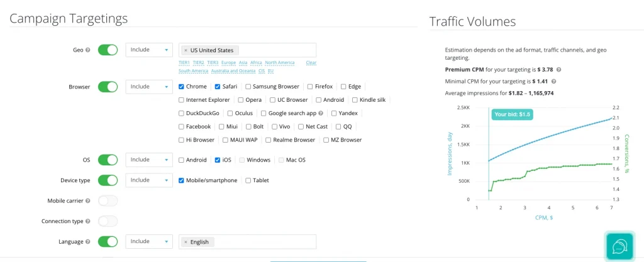Check the Firefox checkbox
The width and height of the screenshot is (644, 262).
tap(310, 87)
